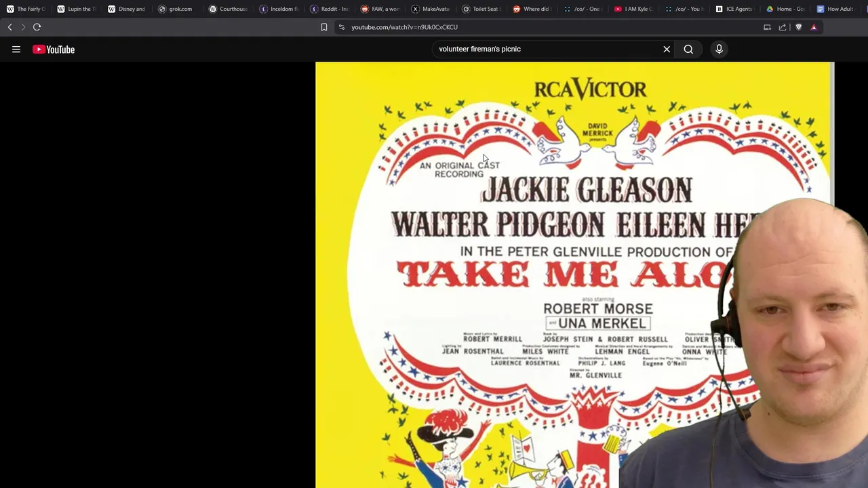Share the page via the share icon
Viewport: 868px width, 488px height.
pyautogui.click(x=783, y=27)
